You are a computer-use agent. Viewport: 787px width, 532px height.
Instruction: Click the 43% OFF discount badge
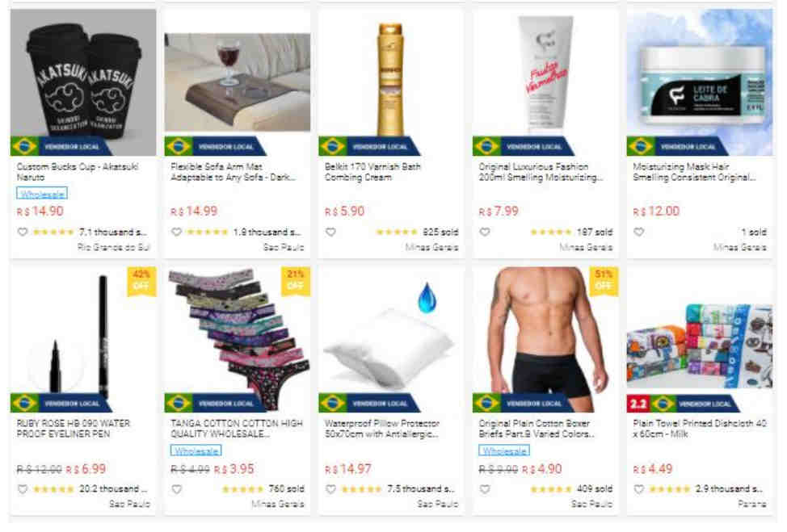(141, 280)
